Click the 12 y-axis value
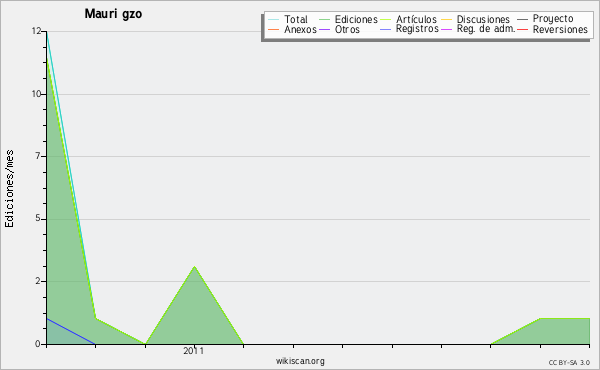 36,31
